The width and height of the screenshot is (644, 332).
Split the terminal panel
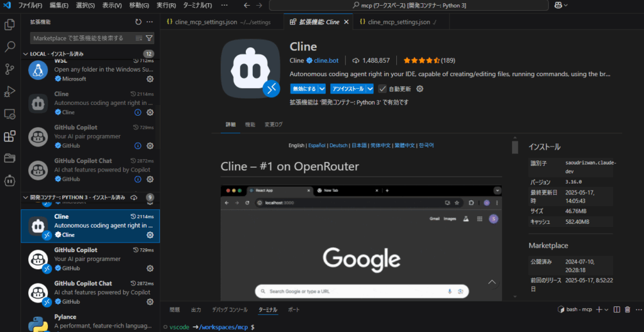(617, 309)
